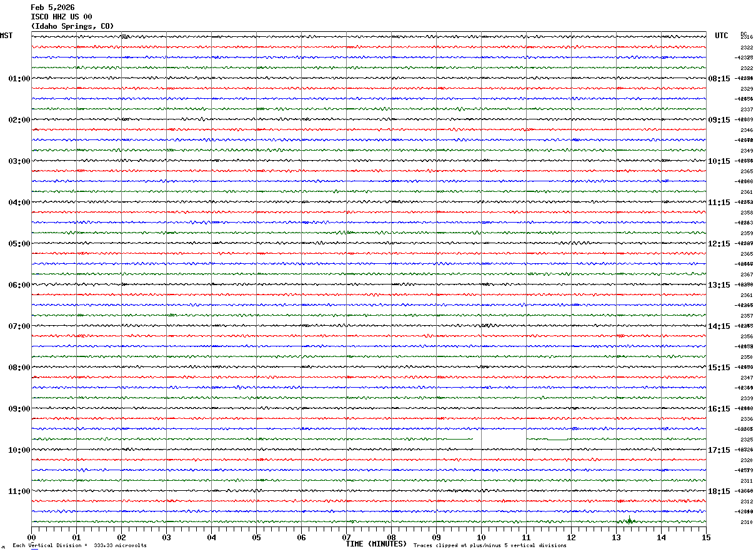Pick the 11:00 MST hour label
This screenshot has width=756, height=554.
[x=19, y=491]
